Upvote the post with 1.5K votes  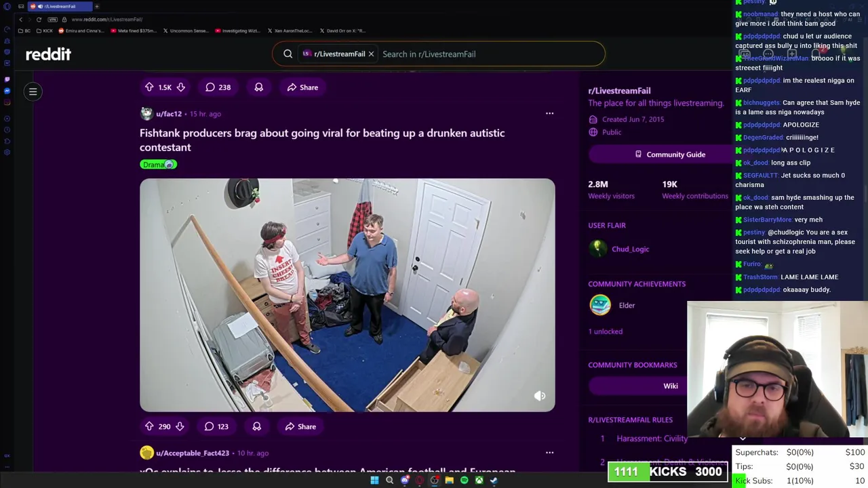(149, 87)
